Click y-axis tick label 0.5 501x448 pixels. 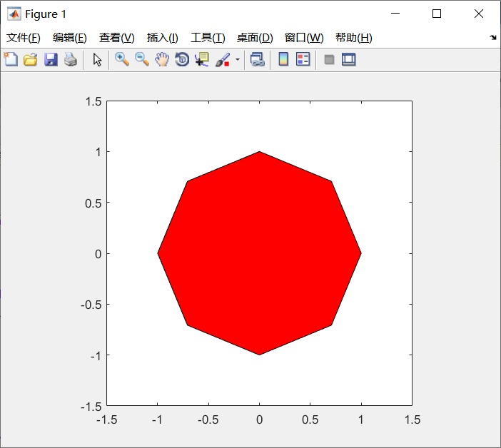[93, 203]
